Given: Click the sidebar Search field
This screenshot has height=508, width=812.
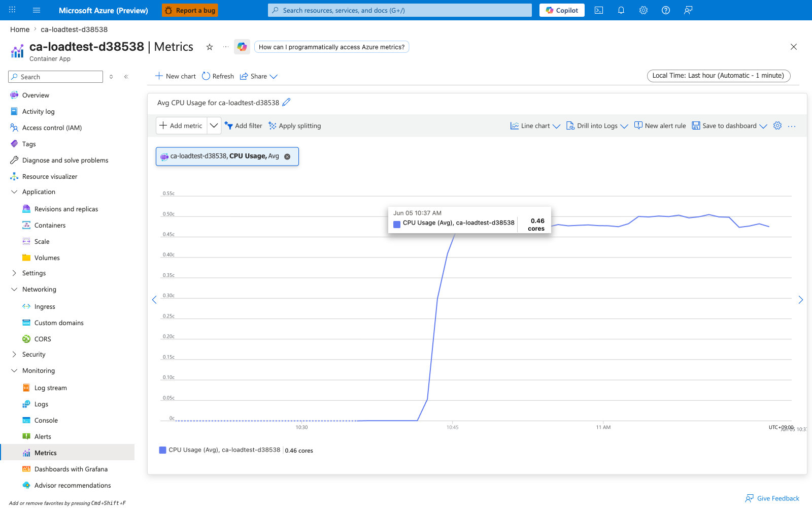Looking at the screenshot, I should click(x=56, y=77).
